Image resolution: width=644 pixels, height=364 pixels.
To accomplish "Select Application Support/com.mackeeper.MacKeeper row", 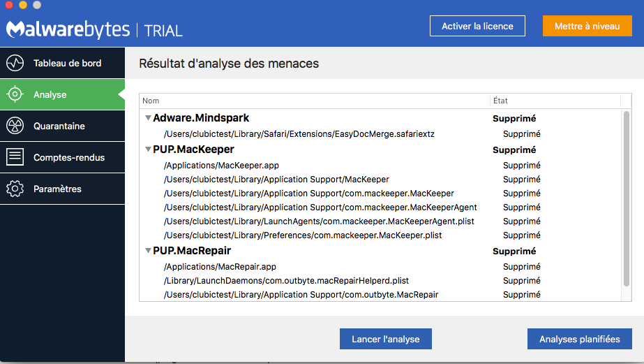I will coord(380,194).
